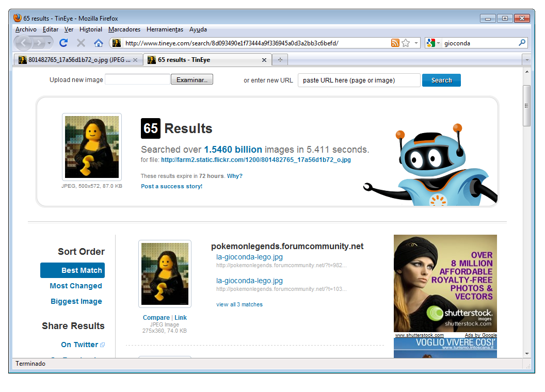This screenshot has width=545, height=392.
Task: Open the second la-gioconda-lego.jpg link
Action: point(250,281)
